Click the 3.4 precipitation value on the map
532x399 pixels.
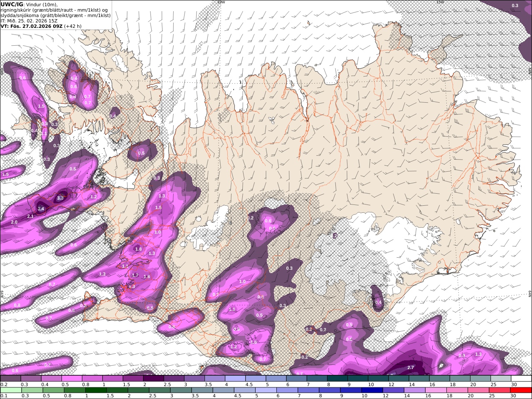click(41, 209)
